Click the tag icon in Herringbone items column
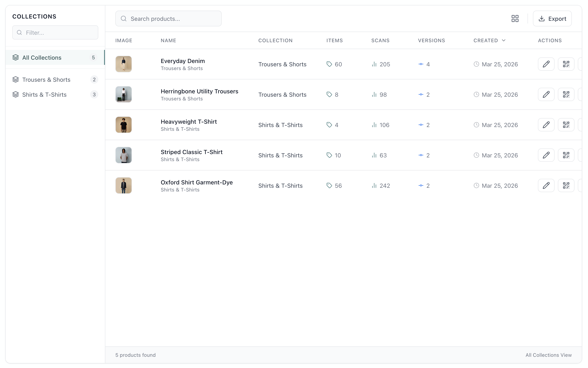588x368 pixels. 330,94
